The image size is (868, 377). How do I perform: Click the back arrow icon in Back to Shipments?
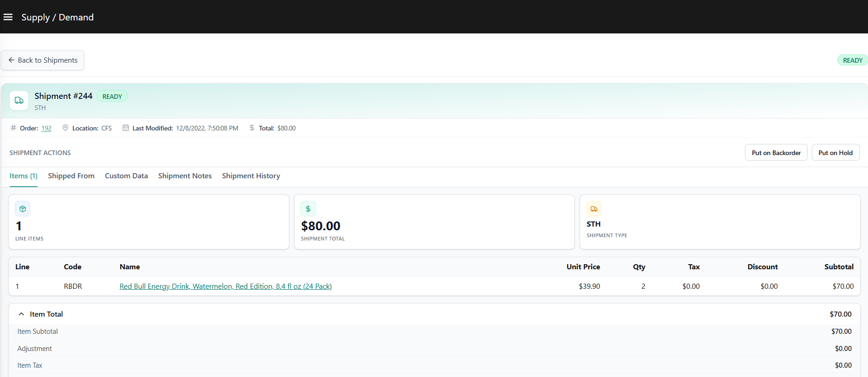click(12, 60)
